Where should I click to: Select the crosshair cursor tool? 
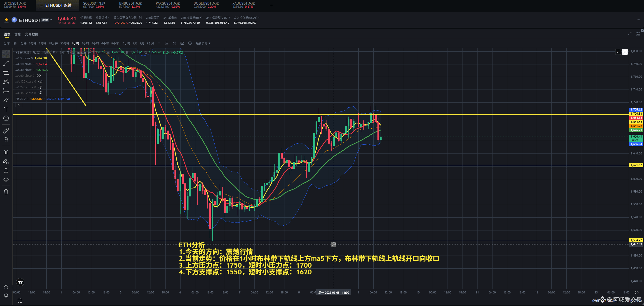coord(6,54)
